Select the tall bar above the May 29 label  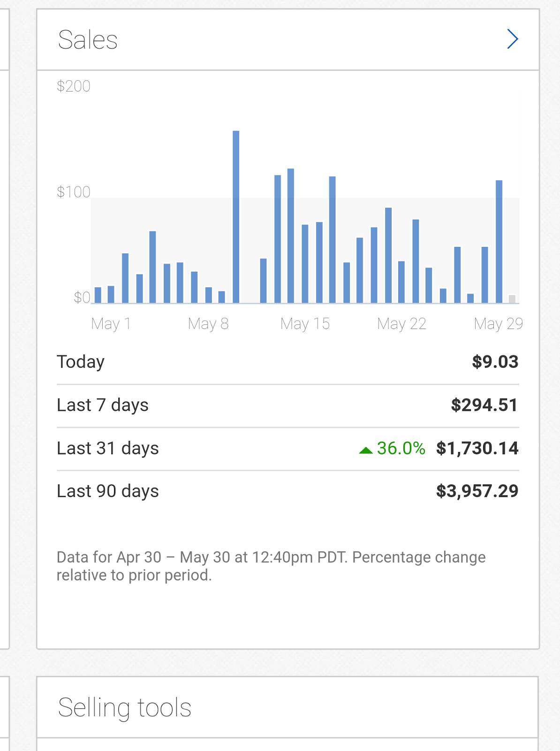[499, 241]
